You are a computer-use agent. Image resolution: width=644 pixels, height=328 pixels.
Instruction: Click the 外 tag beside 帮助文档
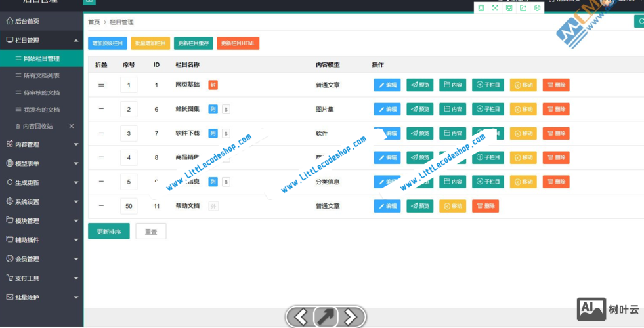click(213, 206)
